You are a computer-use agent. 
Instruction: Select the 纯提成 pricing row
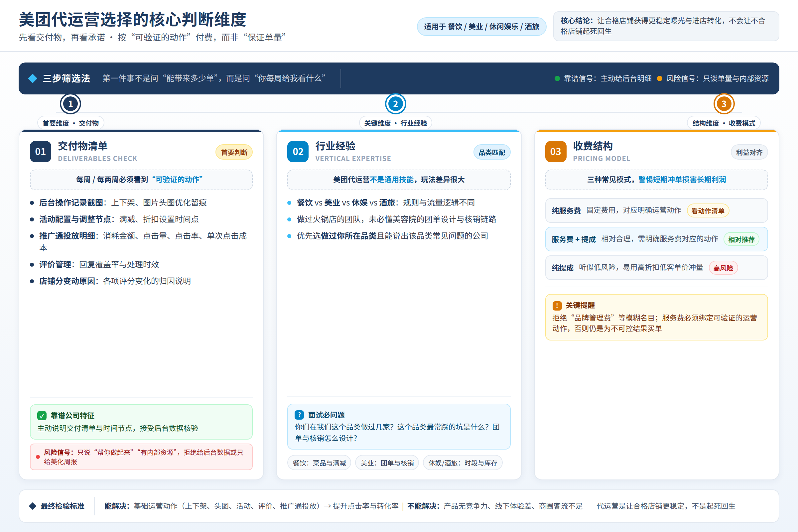(656, 268)
